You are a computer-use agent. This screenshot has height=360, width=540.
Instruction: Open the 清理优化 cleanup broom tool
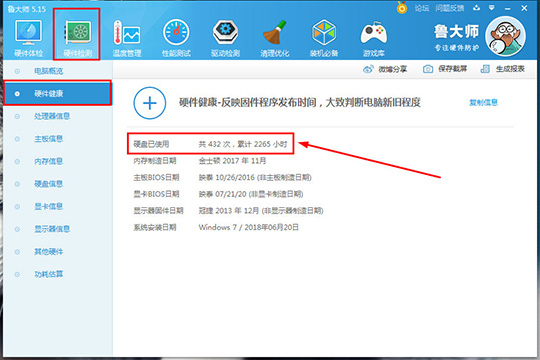pyautogui.click(x=274, y=38)
